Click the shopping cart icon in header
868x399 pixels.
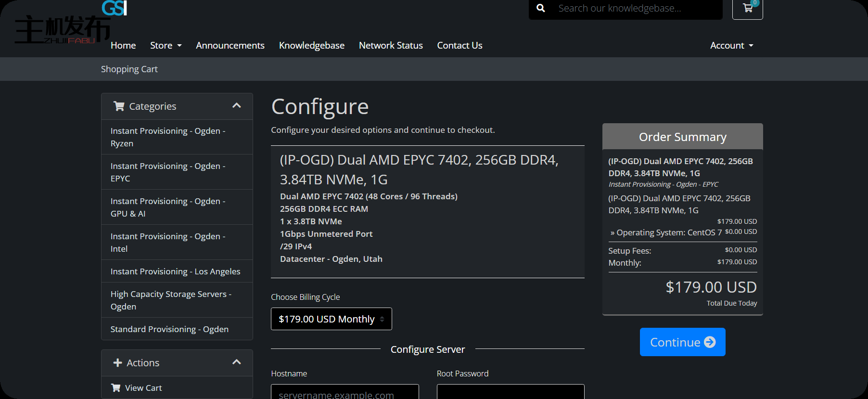coord(747,8)
